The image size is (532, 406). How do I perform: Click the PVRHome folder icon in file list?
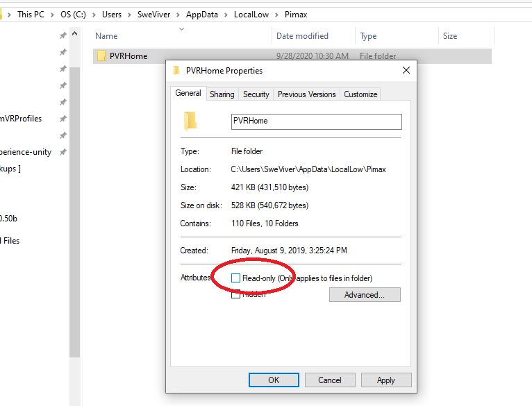[x=101, y=56]
